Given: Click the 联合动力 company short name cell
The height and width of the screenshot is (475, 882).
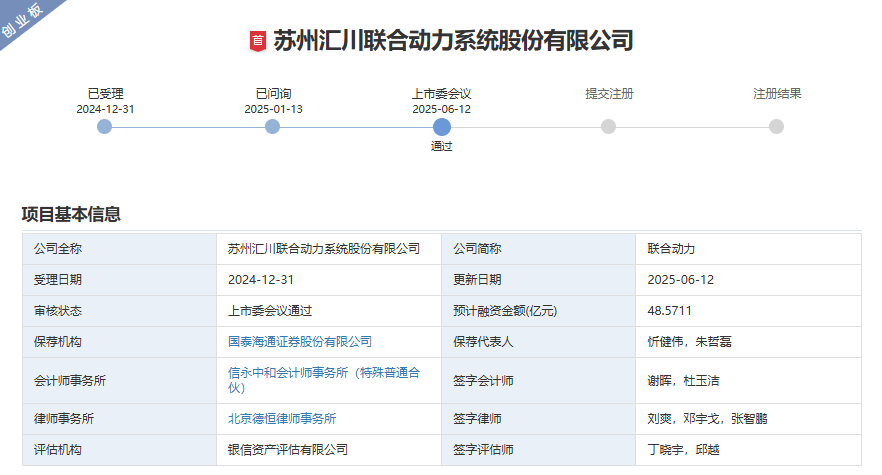Looking at the screenshot, I should pyautogui.click(x=671, y=249).
